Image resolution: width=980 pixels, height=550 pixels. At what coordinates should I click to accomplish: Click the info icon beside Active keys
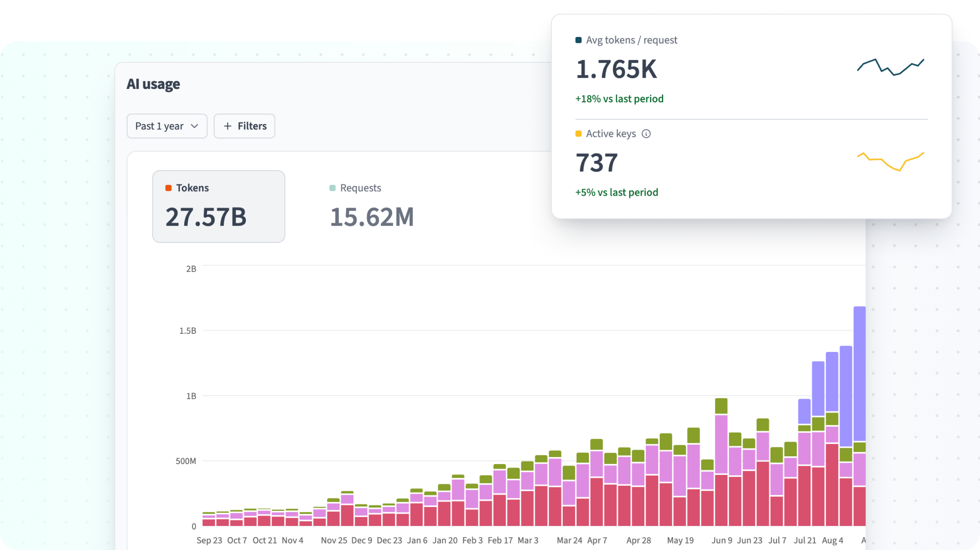(x=646, y=134)
